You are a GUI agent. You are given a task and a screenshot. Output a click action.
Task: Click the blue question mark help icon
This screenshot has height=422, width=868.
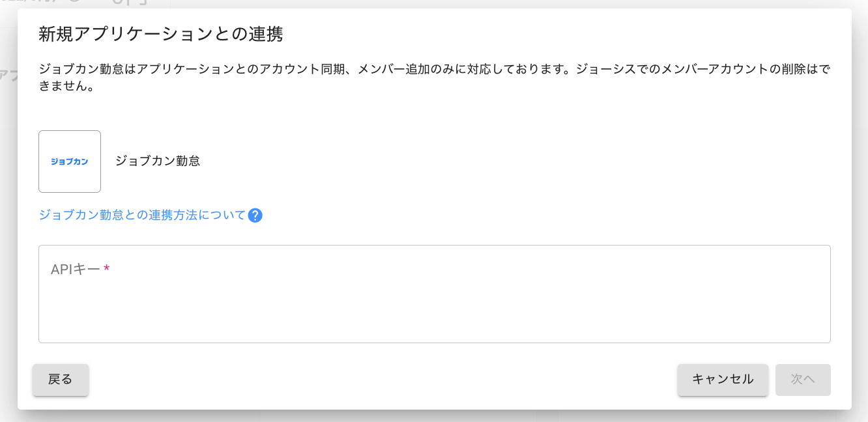(x=255, y=216)
